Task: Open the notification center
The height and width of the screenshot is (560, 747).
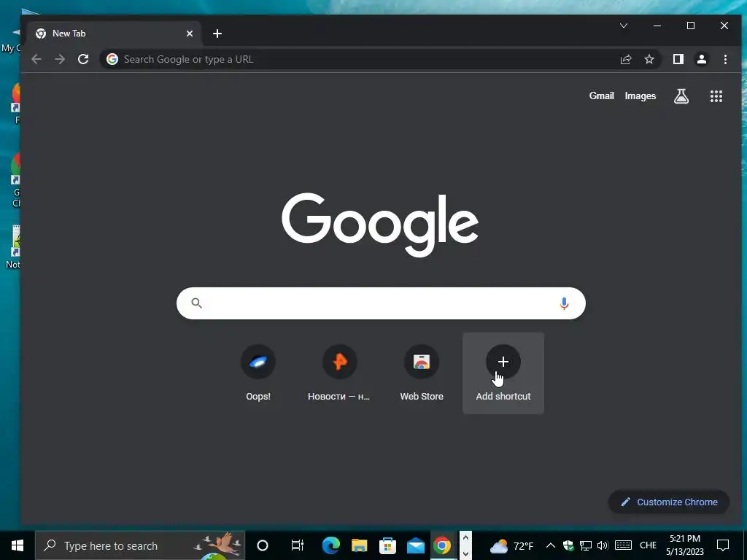Action: pyautogui.click(x=723, y=545)
